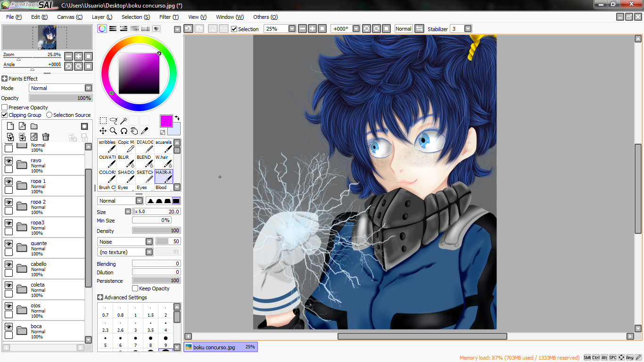The height and width of the screenshot is (362, 644).
Task: Swap foreground and background colors
Action: [x=177, y=118]
